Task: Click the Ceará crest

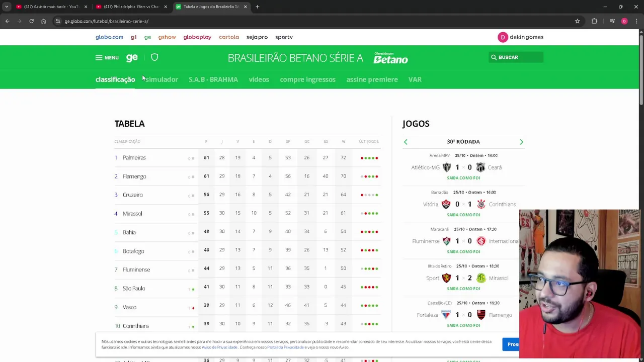Action: coord(480,167)
